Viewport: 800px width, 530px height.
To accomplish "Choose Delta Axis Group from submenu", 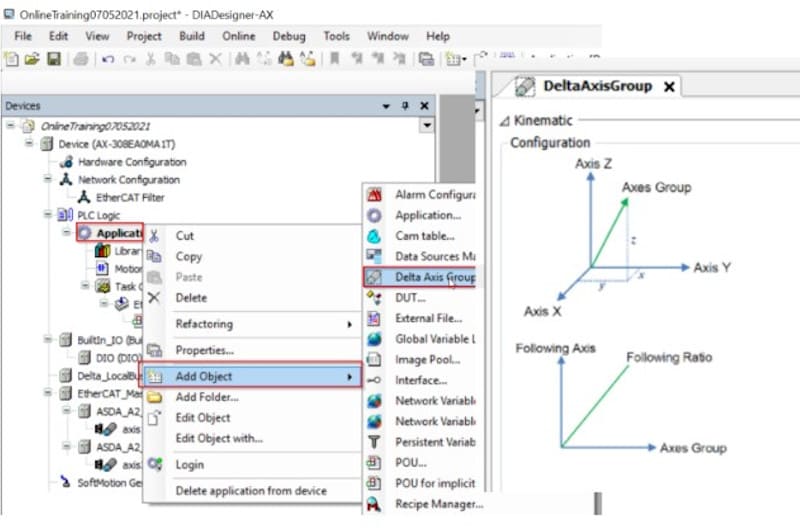I will coord(434,277).
